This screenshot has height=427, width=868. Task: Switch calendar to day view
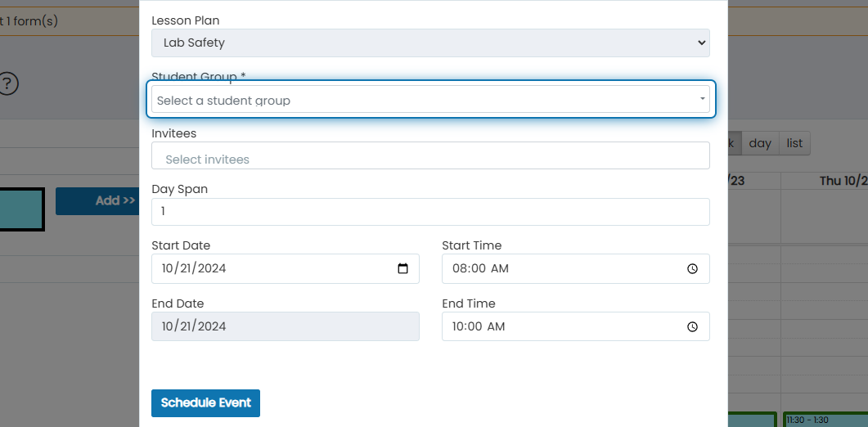tap(760, 143)
